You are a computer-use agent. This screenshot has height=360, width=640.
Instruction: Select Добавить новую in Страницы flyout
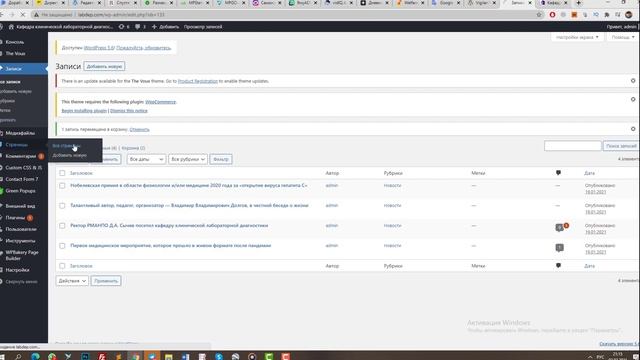tap(69, 155)
